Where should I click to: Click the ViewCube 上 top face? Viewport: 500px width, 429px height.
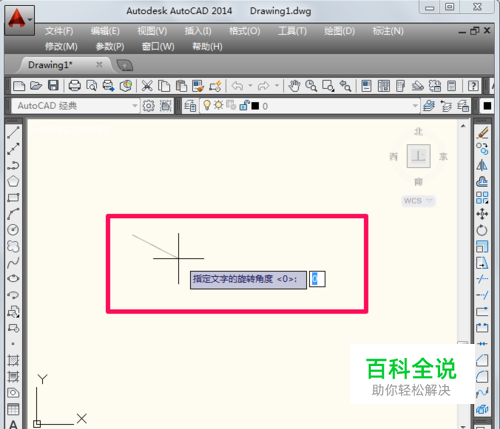418,156
